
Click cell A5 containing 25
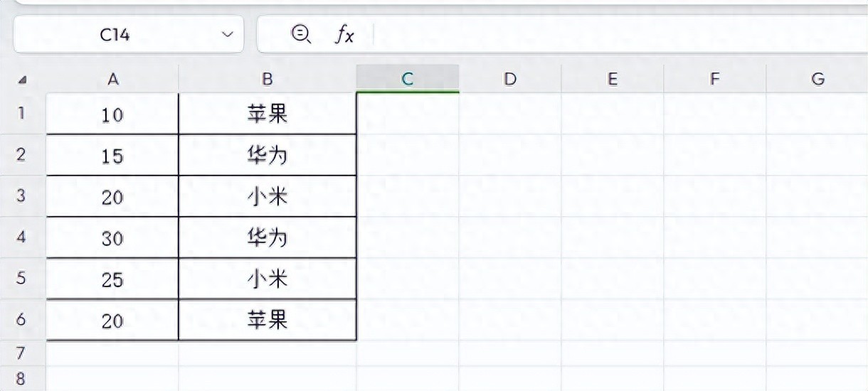pos(112,279)
